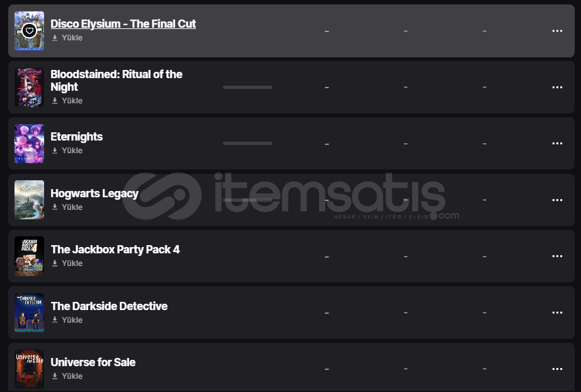This screenshot has width=581, height=392.
Task: Click Yükle under Universe for Sale
Action: pyautogui.click(x=72, y=376)
